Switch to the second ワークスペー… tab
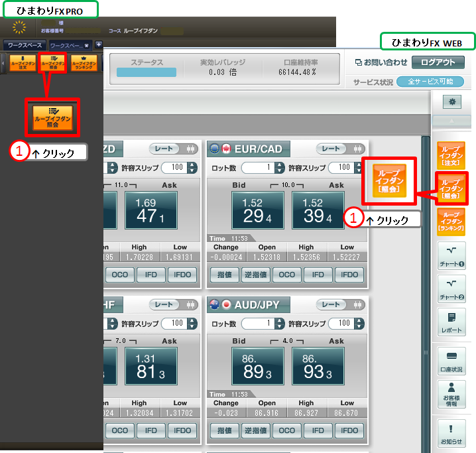 pyautogui.click(x=66, y=46)
